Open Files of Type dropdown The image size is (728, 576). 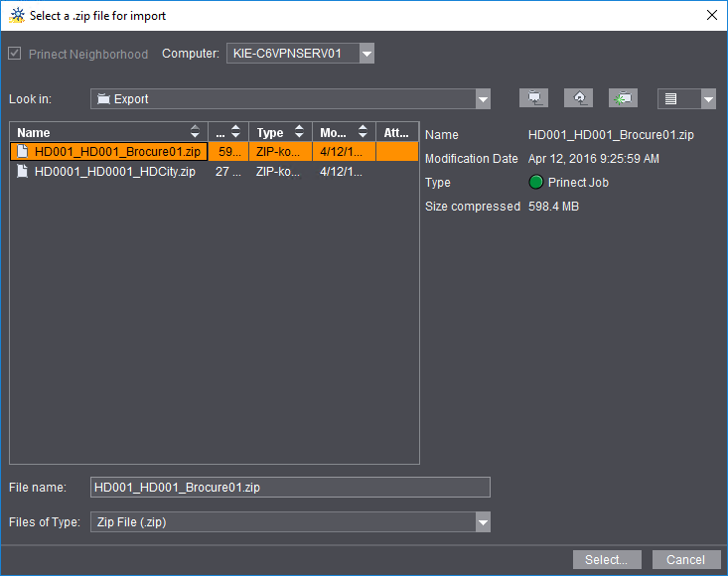[290, 522]
